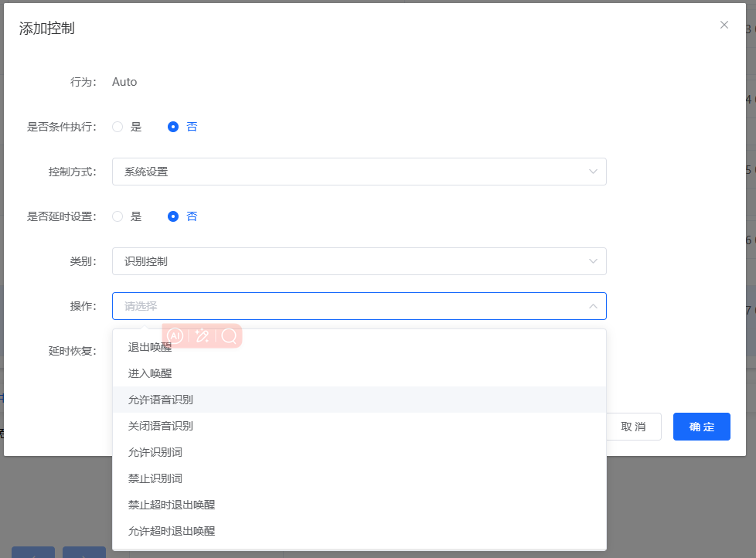The height and width of the screenshot is (558, 756).
Task: Close the 添加控制 dialog with the X
Action: pyautogui.click(x=724, y=24)
